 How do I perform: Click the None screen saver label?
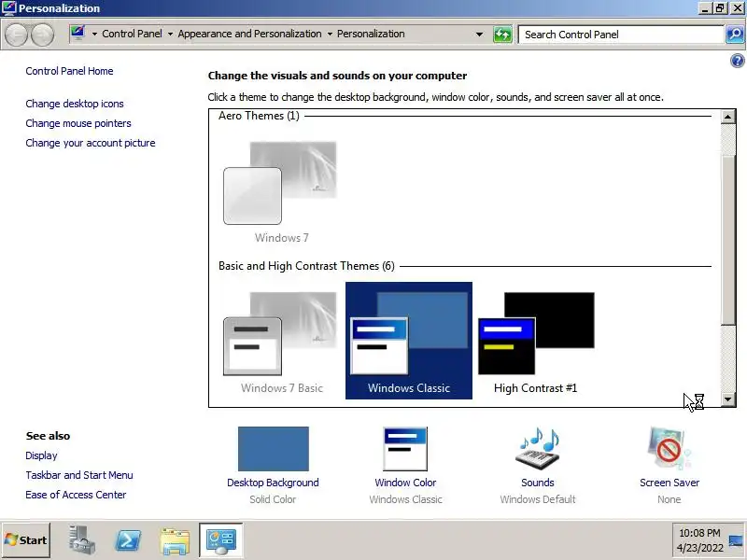tap(669, 499)
